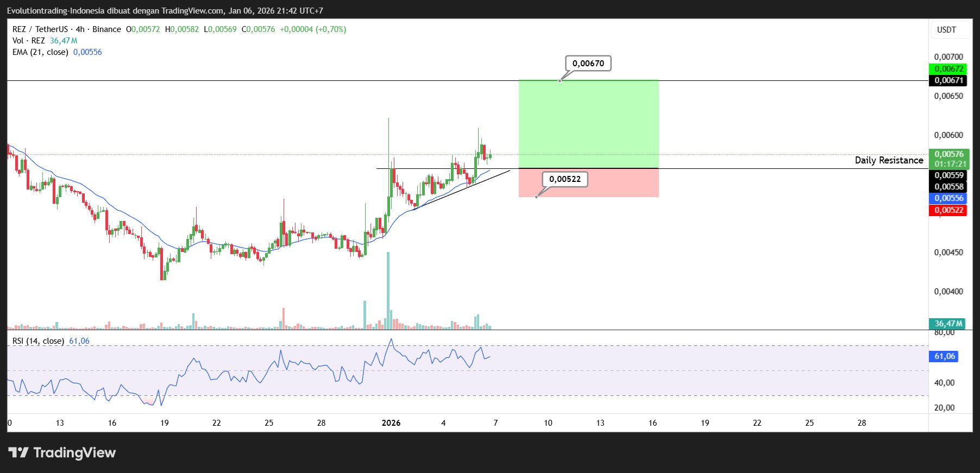980x473 pixels.
Task: Click the low value L0,00569 in legend
Action: tap(220, 29)
